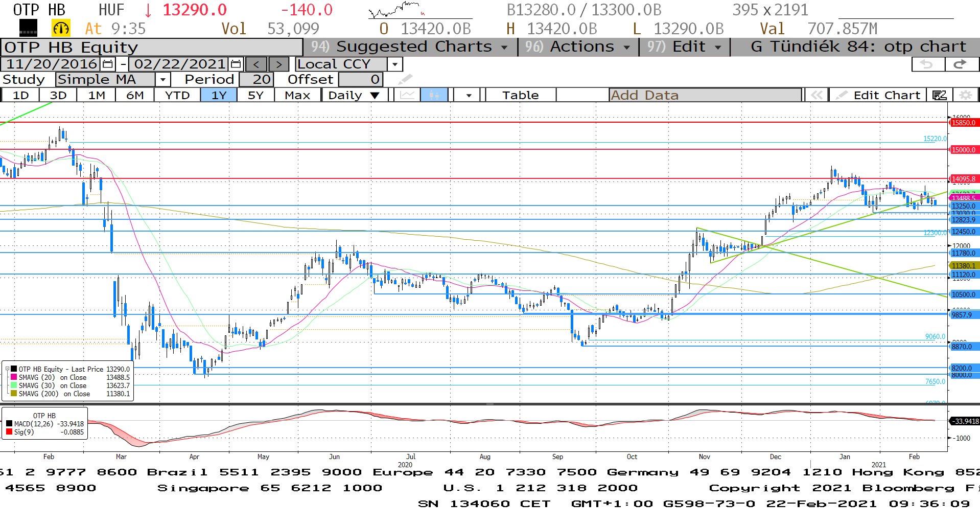
Task: Select the 1Y range tab
Action: point(219,95)
